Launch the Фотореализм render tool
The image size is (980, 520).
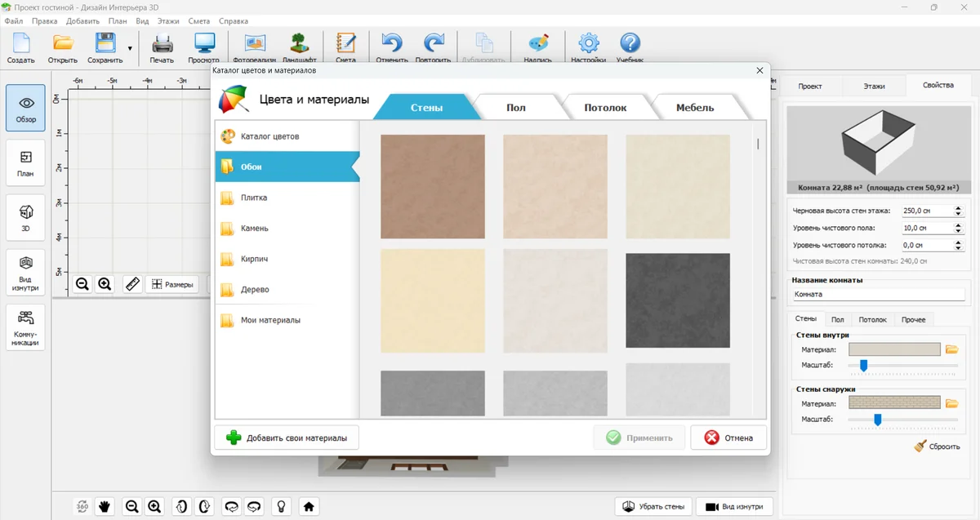click(255, 48)
